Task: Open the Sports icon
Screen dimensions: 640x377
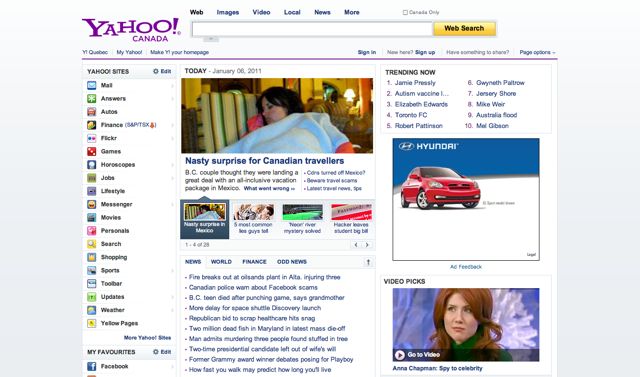Action: point(91,271)
